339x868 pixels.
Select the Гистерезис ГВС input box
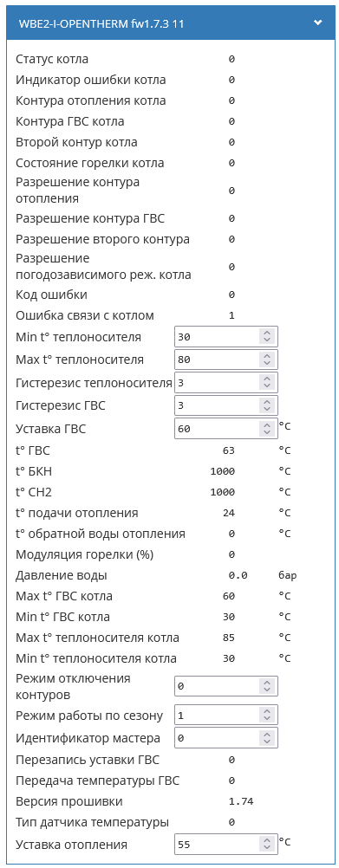[226, 405]
